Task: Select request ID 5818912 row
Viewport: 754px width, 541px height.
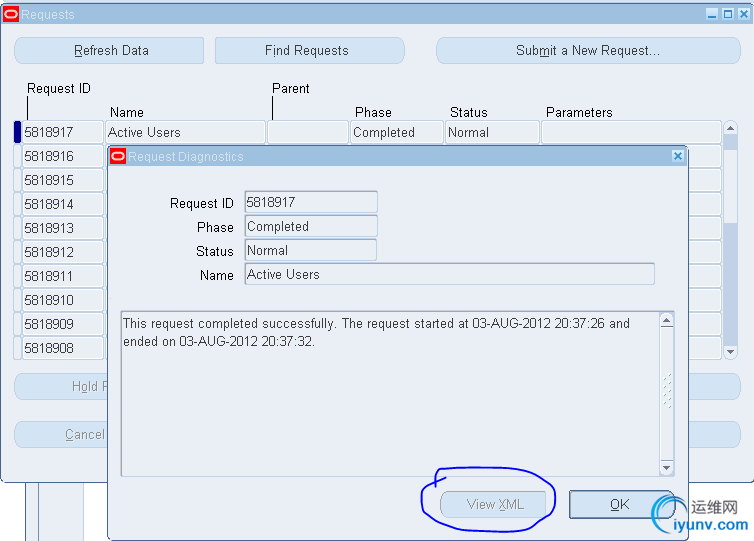Action: 63,252
